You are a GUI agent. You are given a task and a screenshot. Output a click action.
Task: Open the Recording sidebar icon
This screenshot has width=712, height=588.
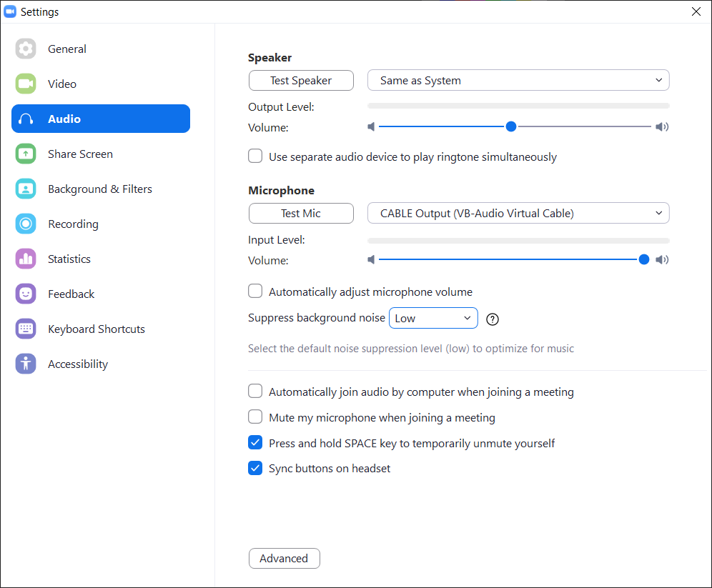26,224
